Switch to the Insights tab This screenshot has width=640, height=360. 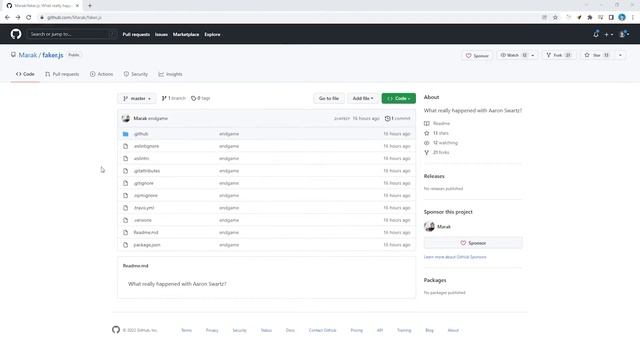point(170,74)
